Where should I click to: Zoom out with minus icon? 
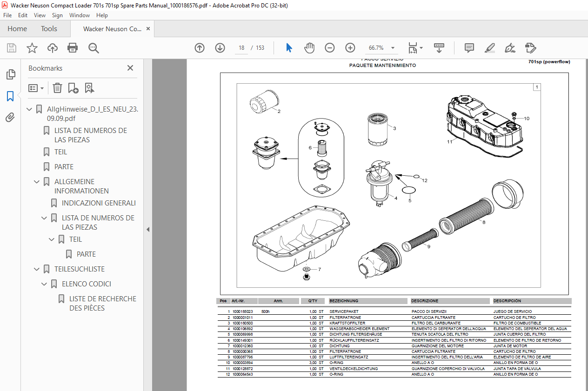(330, 48)
